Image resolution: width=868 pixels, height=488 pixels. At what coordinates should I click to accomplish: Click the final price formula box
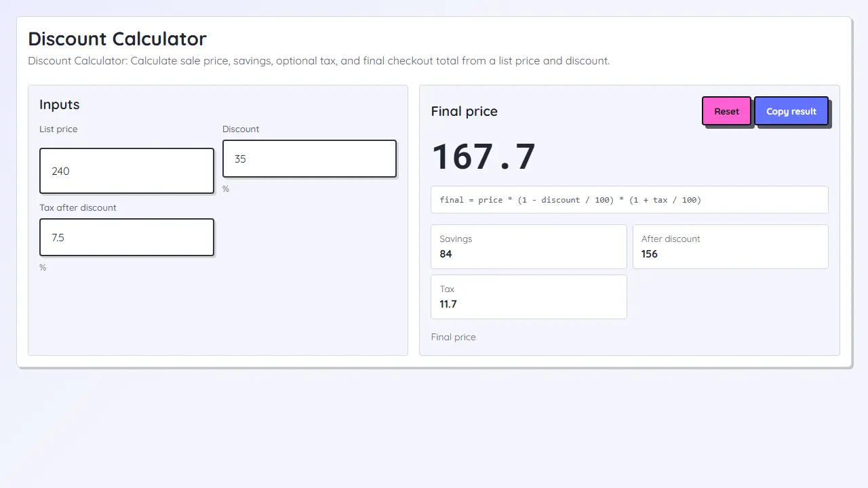(629, 200)
